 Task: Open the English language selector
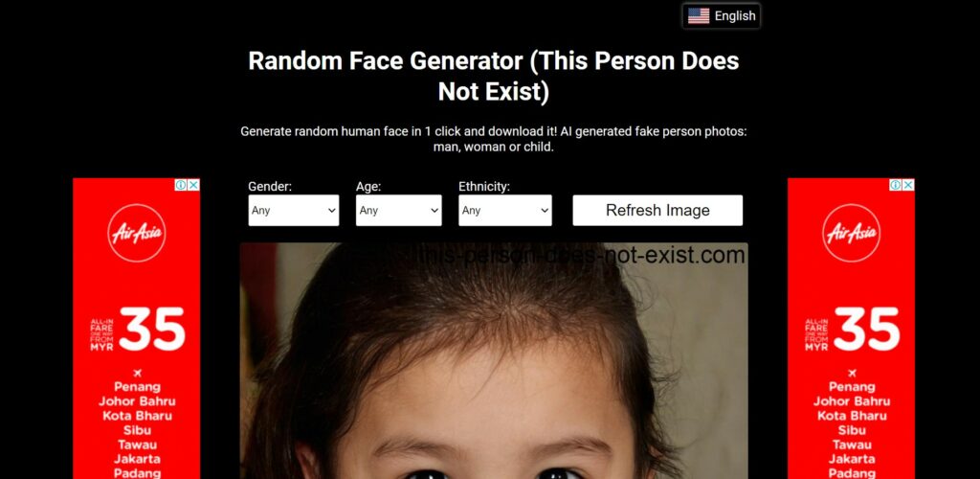[x=722, y=15]
